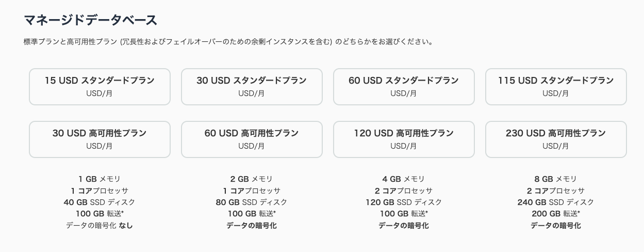Click the データの暗号化 なし label

(x=100, y=226)
